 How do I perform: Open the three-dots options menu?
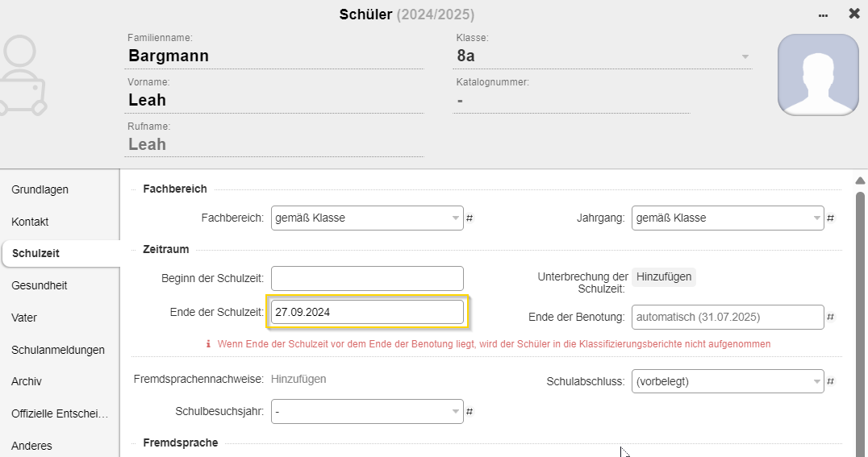pos(823,15)
